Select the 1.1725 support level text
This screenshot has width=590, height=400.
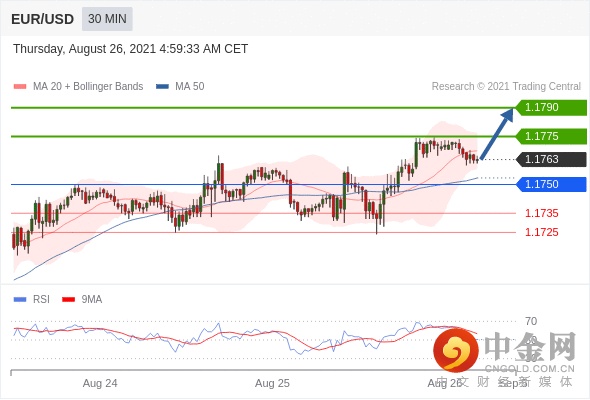[541, 232]
